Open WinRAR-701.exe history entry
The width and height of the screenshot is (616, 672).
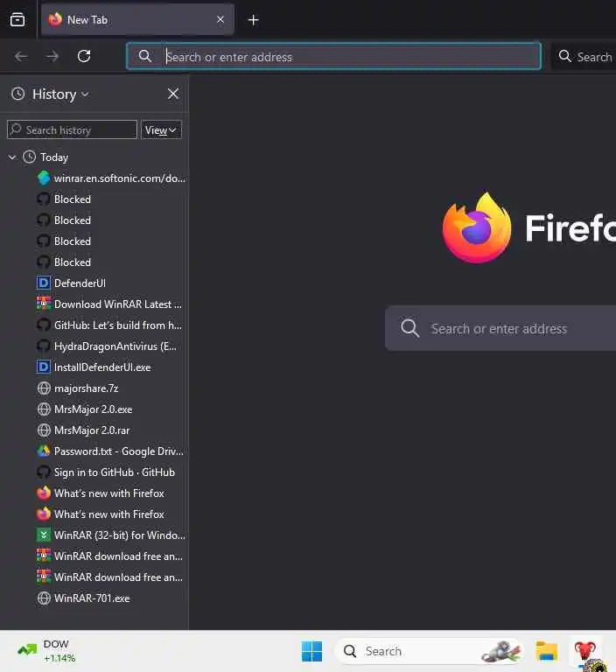point(83,598)
